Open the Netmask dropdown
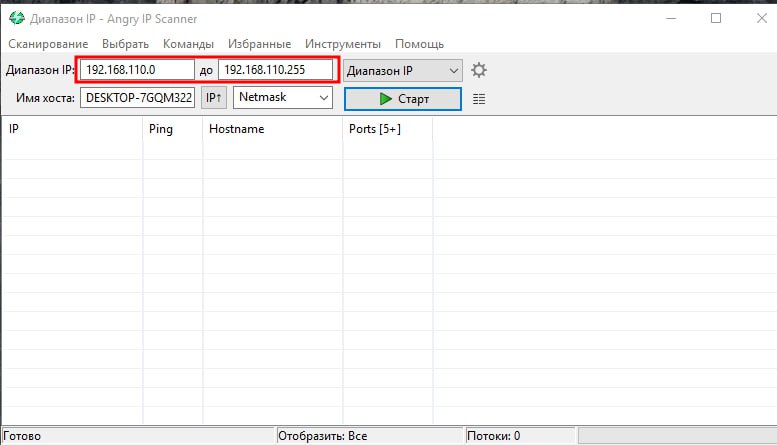 click(x=282, y=98)
